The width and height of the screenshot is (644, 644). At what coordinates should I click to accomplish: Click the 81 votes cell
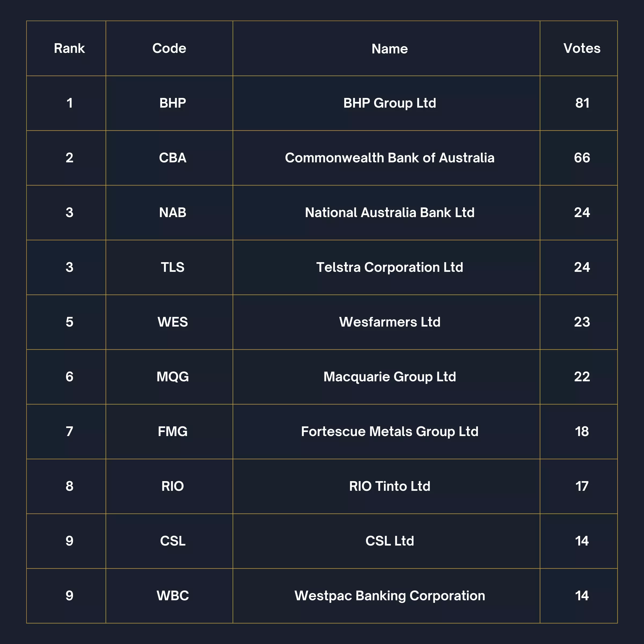582,103
